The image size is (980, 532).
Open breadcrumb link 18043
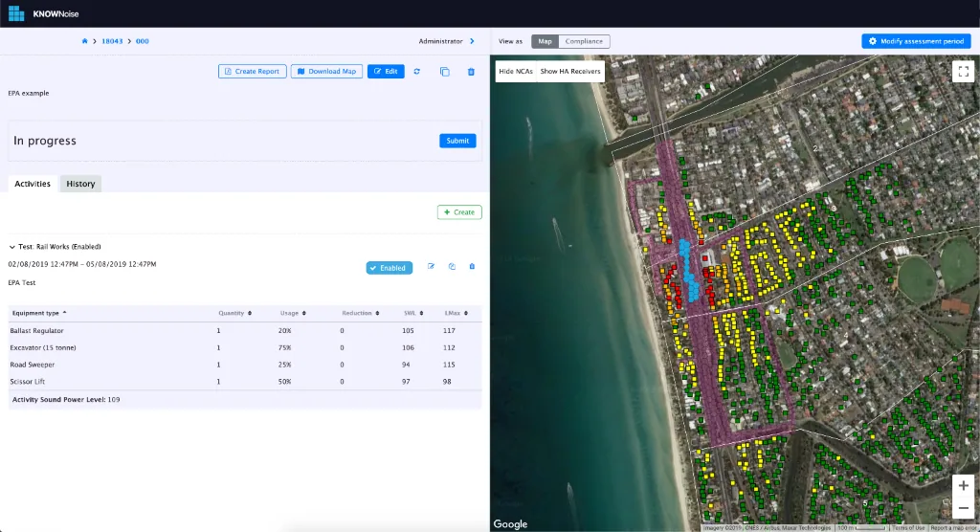pyautogui.click(x=112, y=41)
